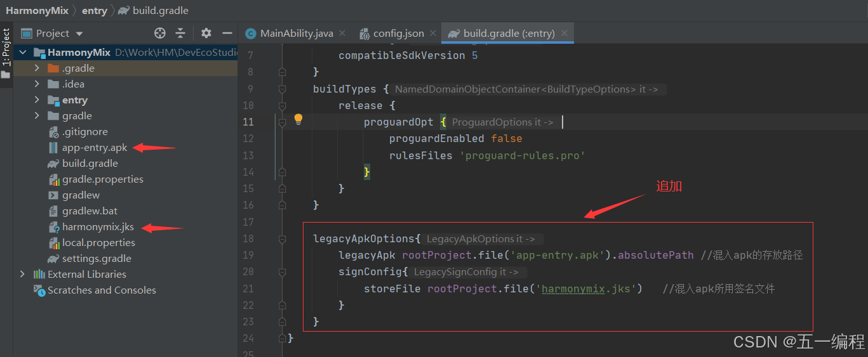Select the .gitignore file

[x=84, y=131]
